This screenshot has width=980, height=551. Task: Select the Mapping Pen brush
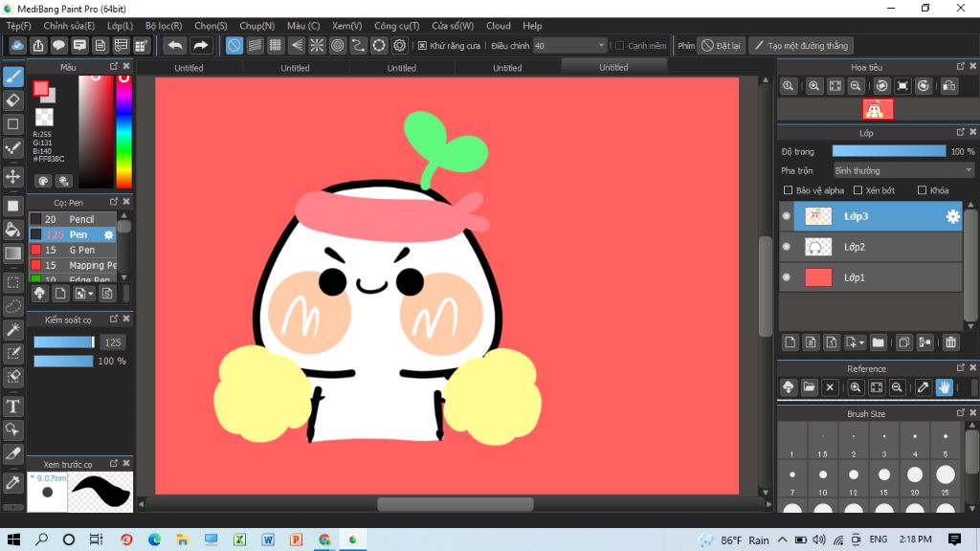[73, 266]
